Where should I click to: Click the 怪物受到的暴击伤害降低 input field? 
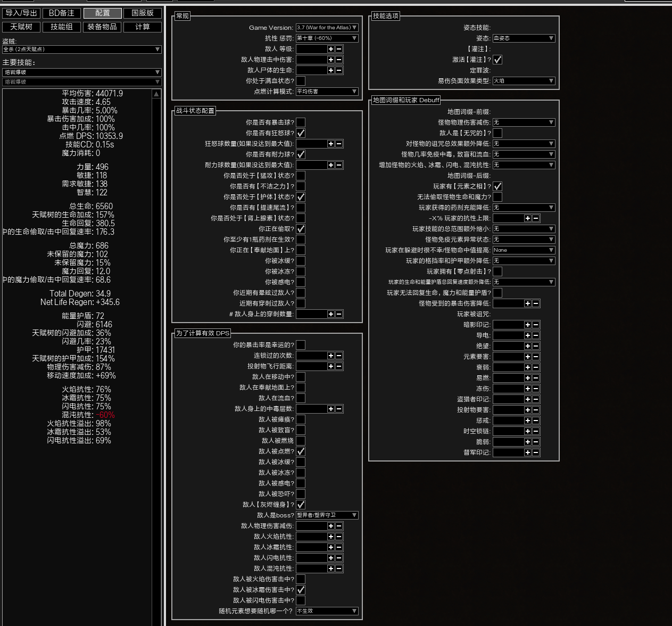508,303
